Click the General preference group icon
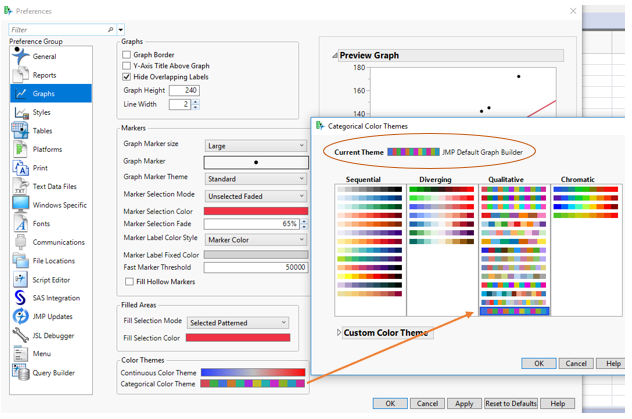 click(x=21, y=56)
